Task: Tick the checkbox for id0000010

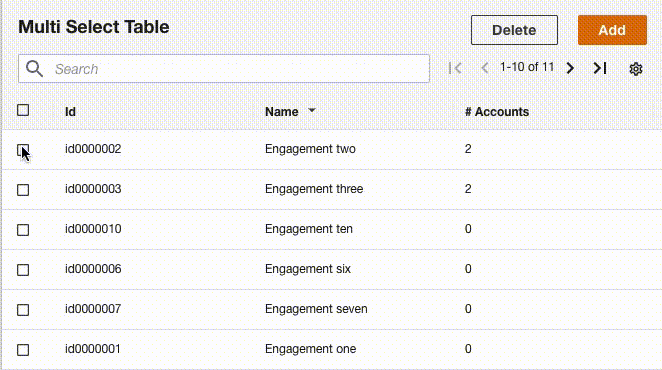Action: pos(23,230)
